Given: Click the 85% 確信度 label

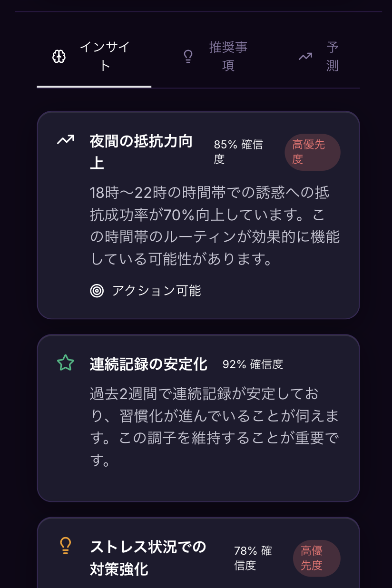Looking at the screenshot, I should 238,152.
